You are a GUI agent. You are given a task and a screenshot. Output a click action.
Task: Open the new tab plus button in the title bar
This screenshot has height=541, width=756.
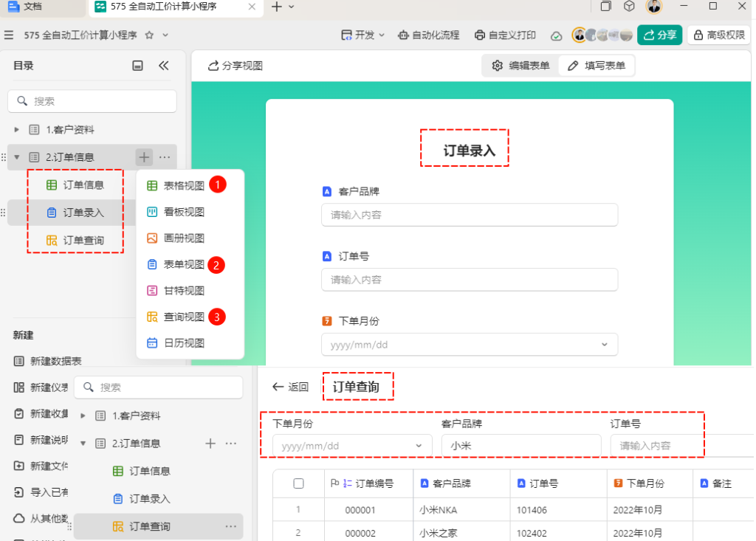tap(277, 7)
